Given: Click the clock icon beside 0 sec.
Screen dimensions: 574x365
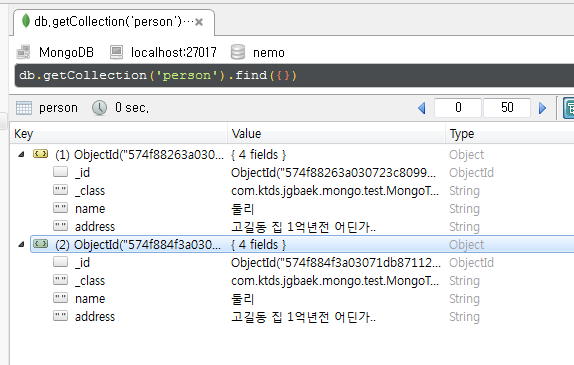Looking at the screenshot, I should click(x=99, y=108).
